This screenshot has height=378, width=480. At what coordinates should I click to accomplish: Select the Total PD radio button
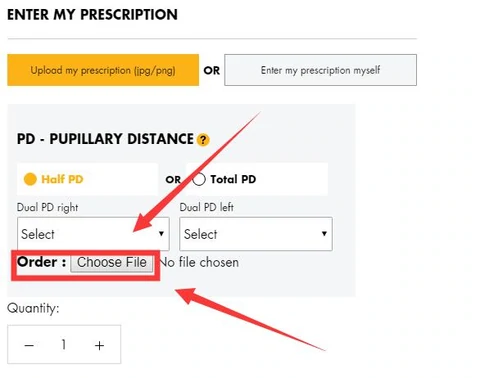coord(199,179)
